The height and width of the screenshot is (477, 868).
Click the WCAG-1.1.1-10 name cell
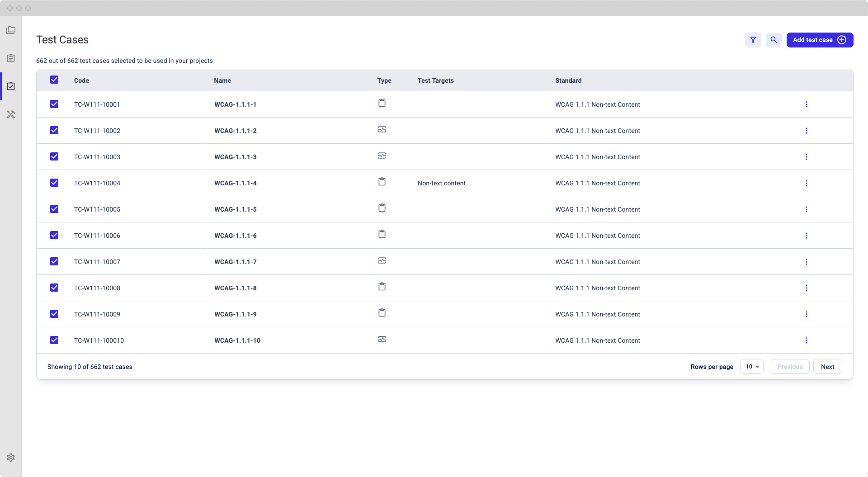[x=237, y=340]
